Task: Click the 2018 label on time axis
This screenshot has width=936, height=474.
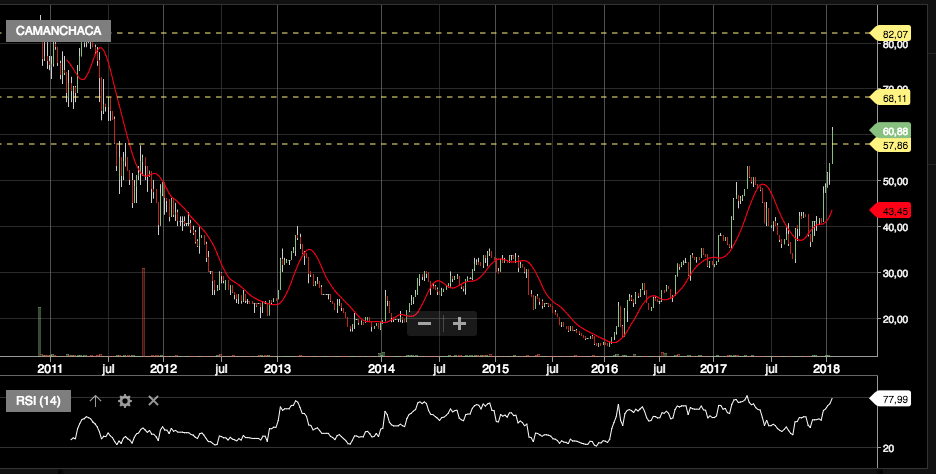Action: click(826, 369)
